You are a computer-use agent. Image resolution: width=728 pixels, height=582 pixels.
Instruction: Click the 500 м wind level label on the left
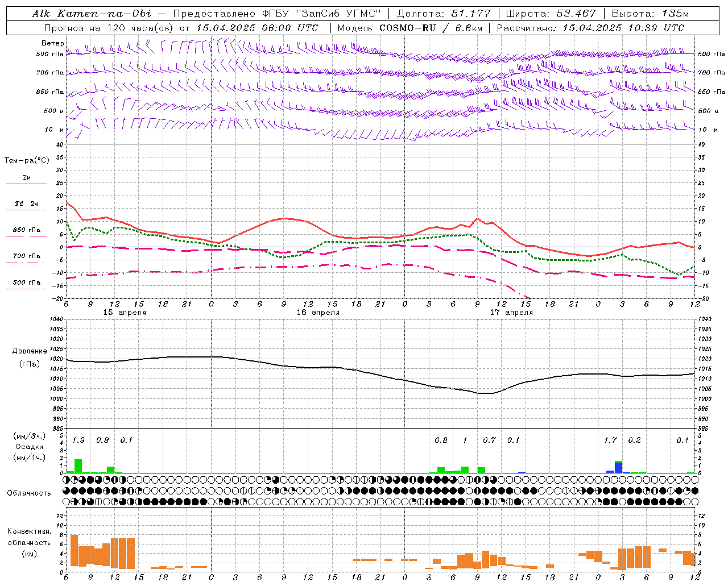coord(54,111)
